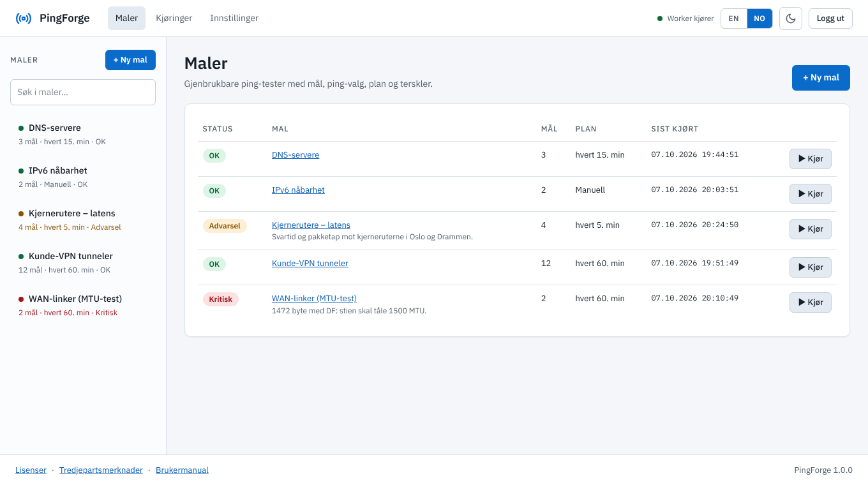The height and width of the screenshot is (485, 868).
Task: Click the Logg ut button
Action: tap(830, 19)
